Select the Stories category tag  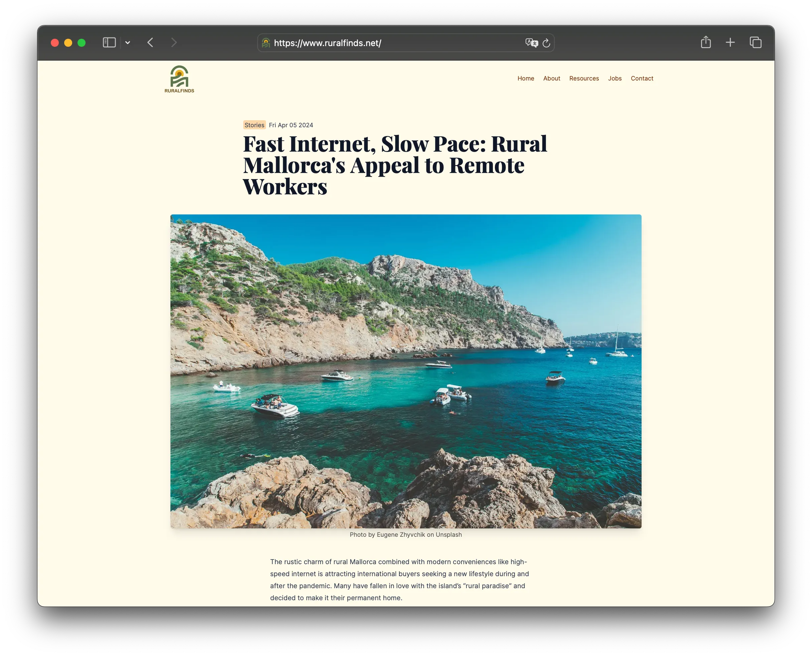[x=254, y=125]
